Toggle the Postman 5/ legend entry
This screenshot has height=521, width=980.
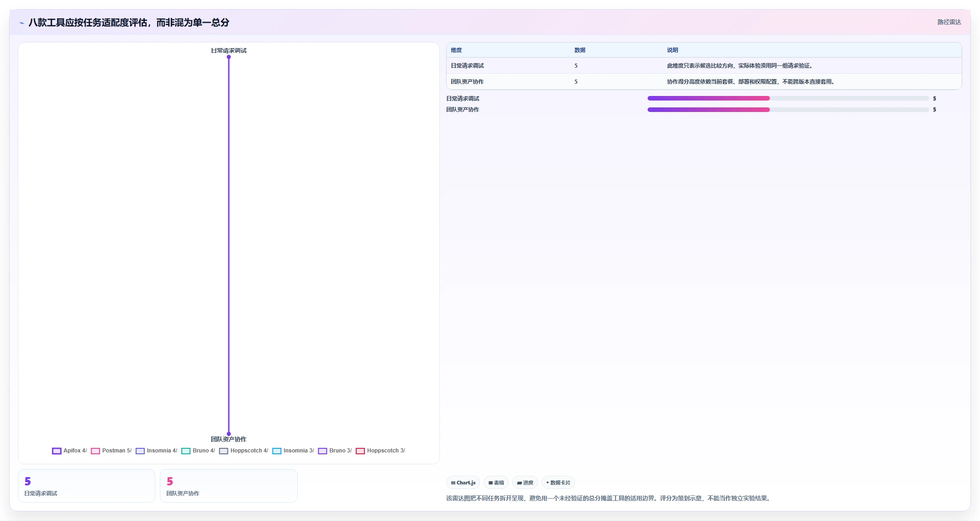pyautogui.click(x=111, y=451)
